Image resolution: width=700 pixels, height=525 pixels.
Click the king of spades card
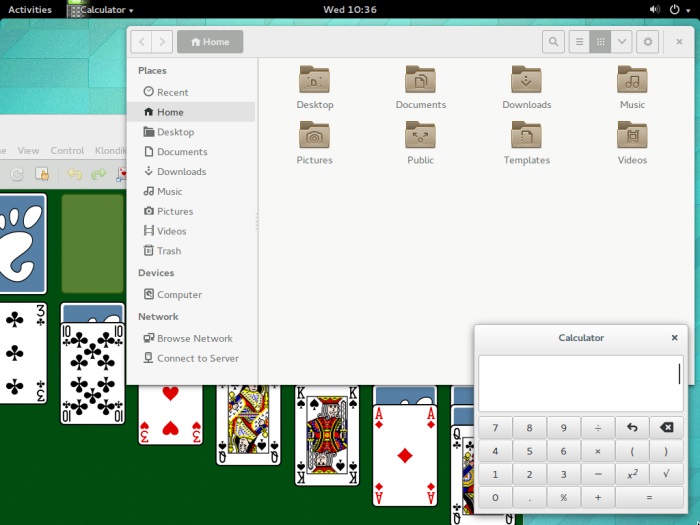(x=327, y=435)
